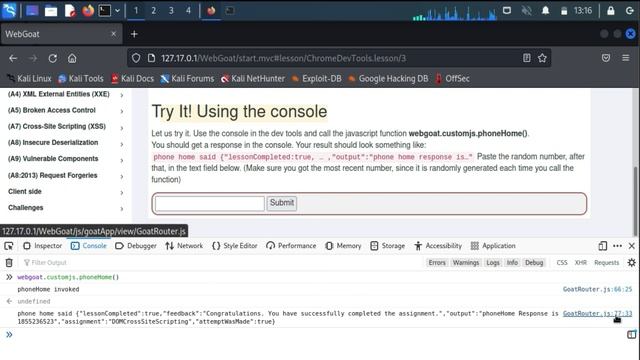Open the Google Hacking DB bookmark

(388, 78)
